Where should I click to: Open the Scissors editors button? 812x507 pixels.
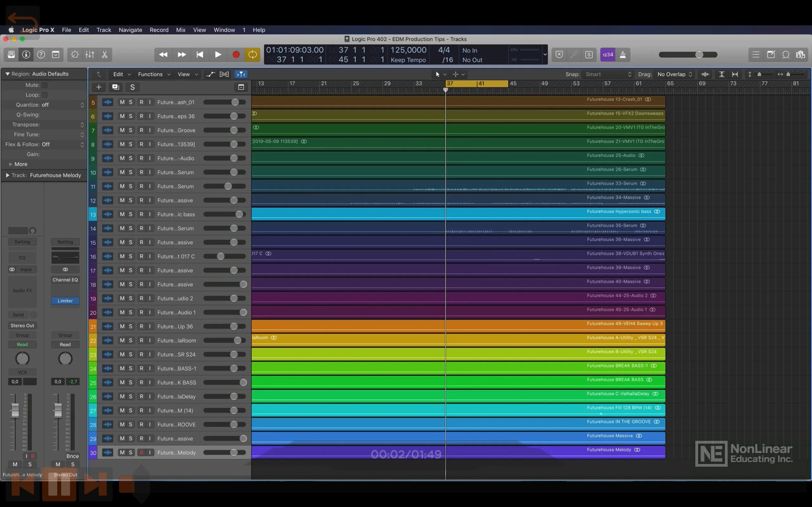pos(105,55)
